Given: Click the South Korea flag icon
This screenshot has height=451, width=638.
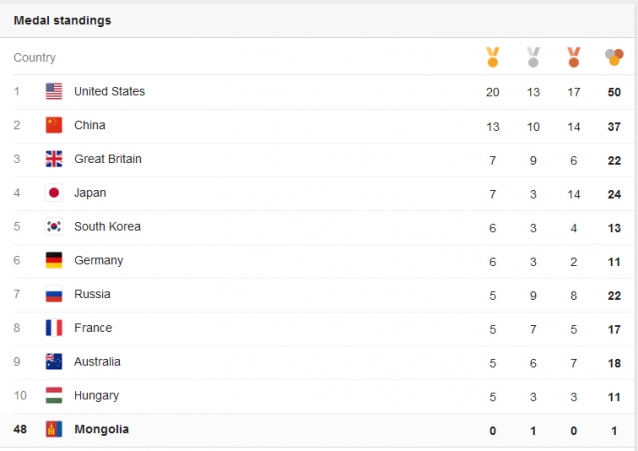Looking at the screenshot, I should click(54, 226).
